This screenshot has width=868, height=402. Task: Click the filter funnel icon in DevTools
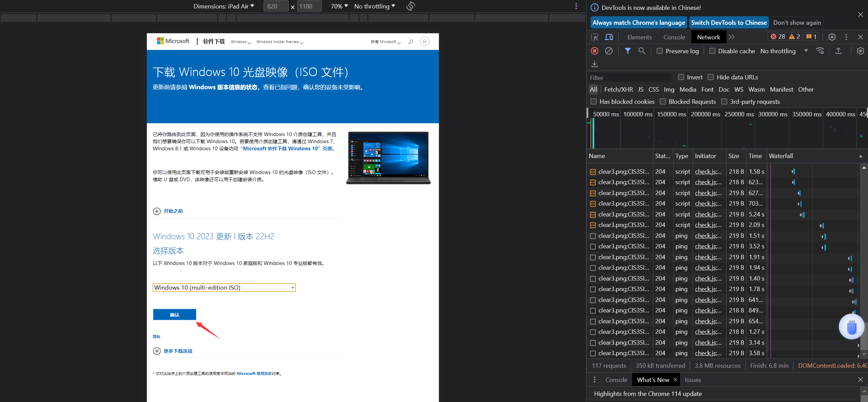(x=628, y=51)
